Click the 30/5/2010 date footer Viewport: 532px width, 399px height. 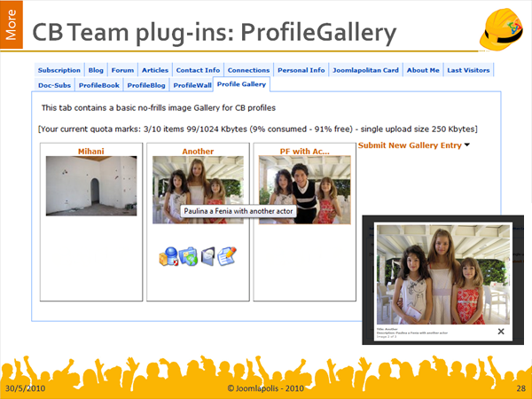point(25,388)
